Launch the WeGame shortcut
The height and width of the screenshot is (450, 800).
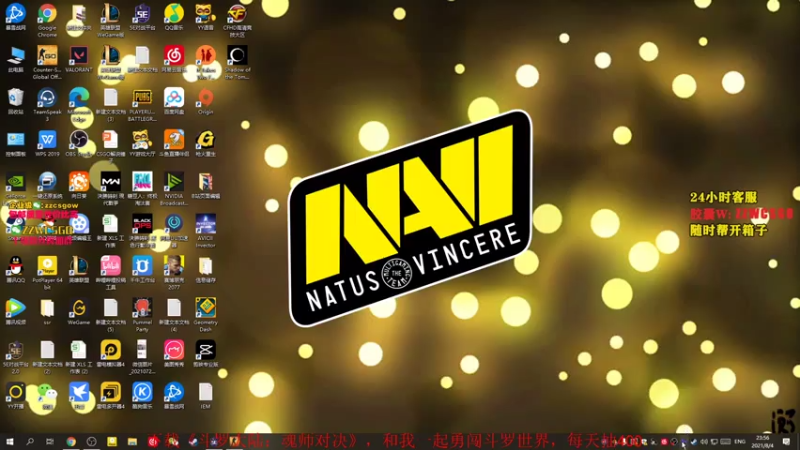(x=79, y=311)
